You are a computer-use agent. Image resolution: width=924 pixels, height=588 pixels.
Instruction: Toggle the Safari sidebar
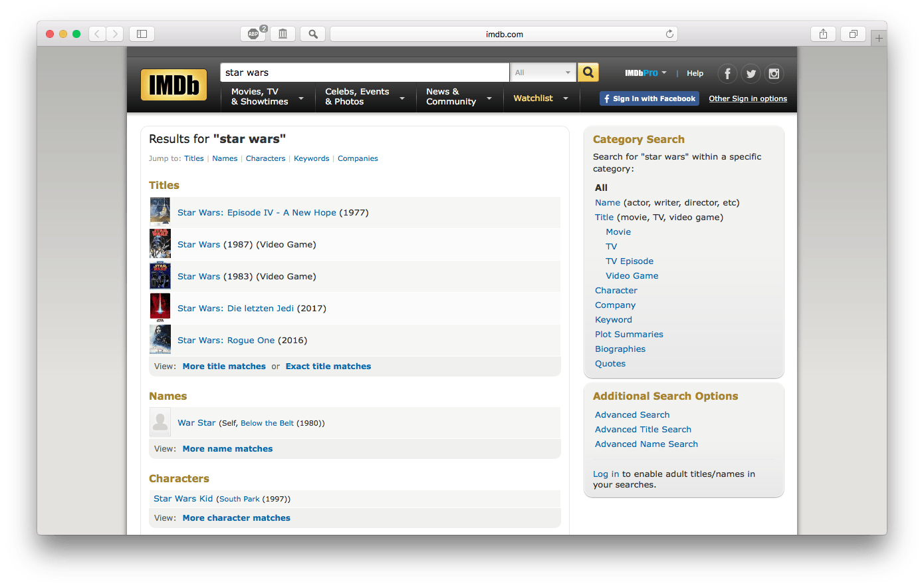click(x=142, y=34)
